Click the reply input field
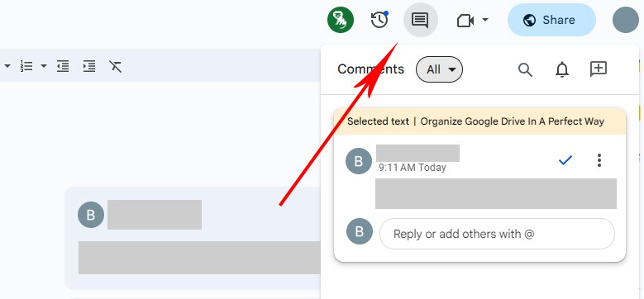644x299 pixels. click(497, 234)
